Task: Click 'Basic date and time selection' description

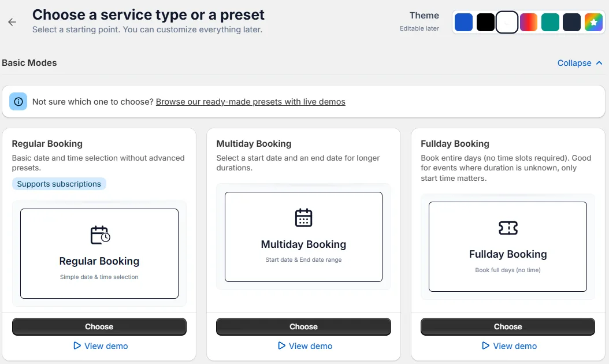Action: coord(98,163)
